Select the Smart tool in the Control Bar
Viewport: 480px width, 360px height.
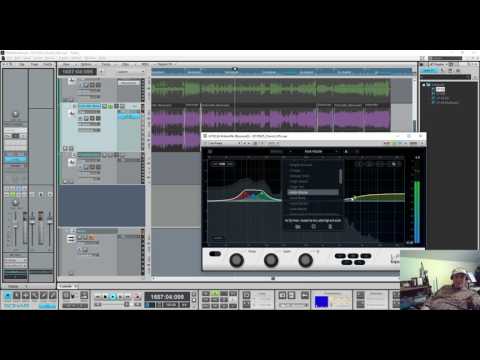point(8,296)
